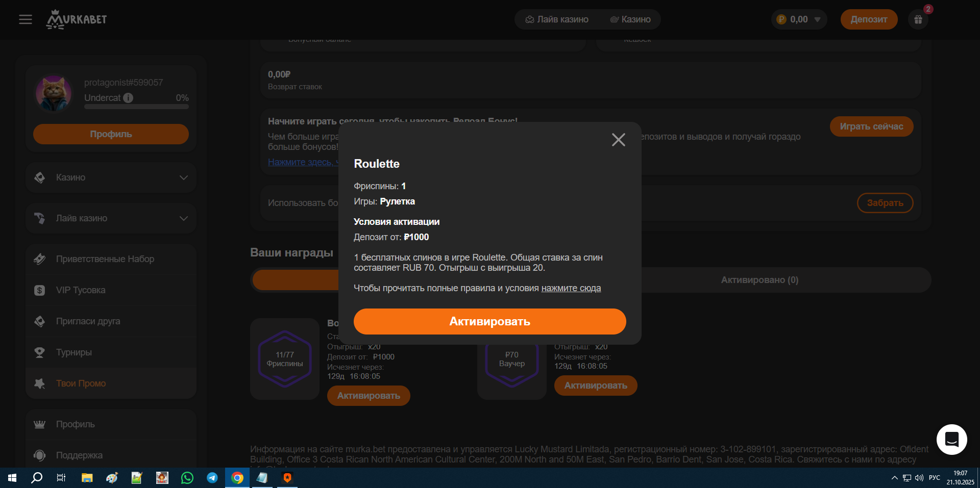Open the live chat support bubble

[951, 439]
